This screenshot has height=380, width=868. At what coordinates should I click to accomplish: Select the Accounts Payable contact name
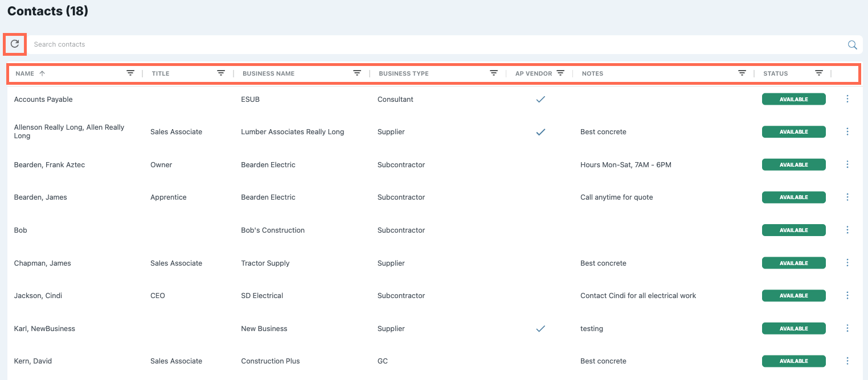click(43, 99)
